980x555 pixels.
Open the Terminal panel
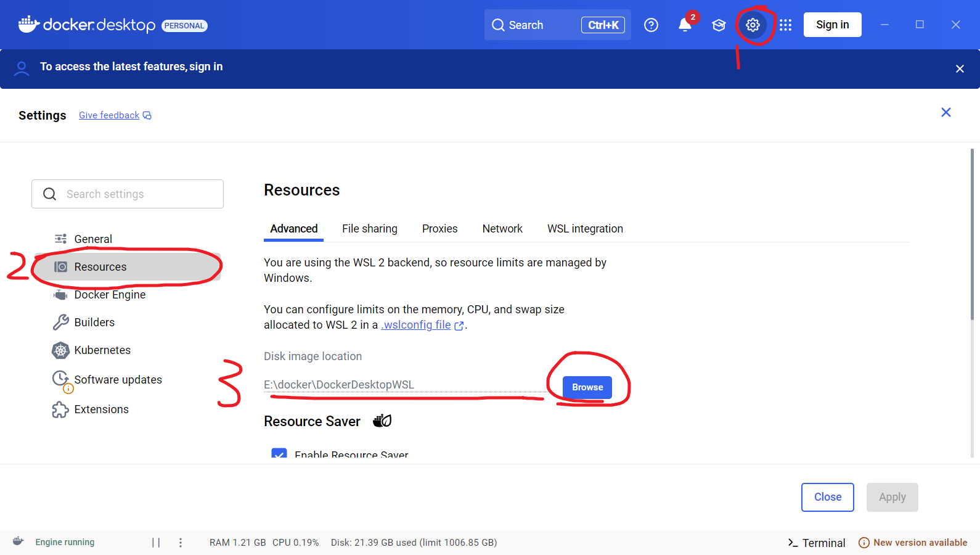[x=817, y=543]
